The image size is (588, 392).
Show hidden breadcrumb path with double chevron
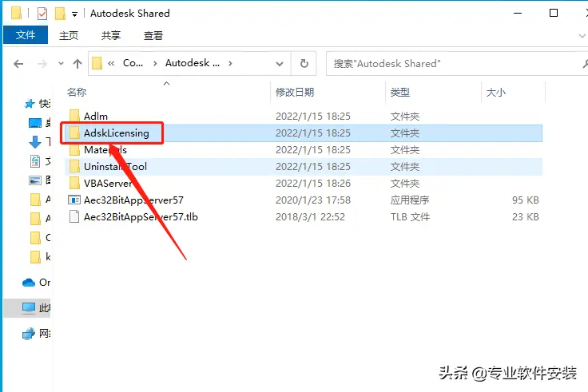(111, 64)
